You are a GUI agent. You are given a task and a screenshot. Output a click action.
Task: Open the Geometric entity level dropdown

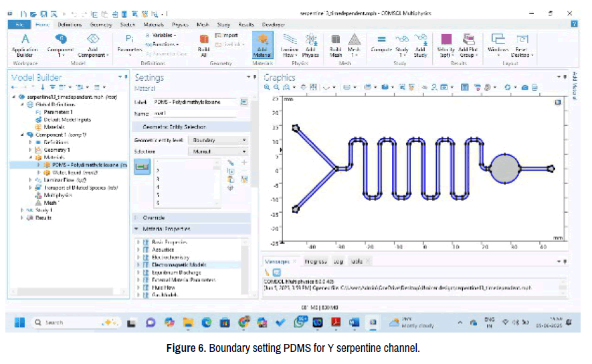pos(219,141)
